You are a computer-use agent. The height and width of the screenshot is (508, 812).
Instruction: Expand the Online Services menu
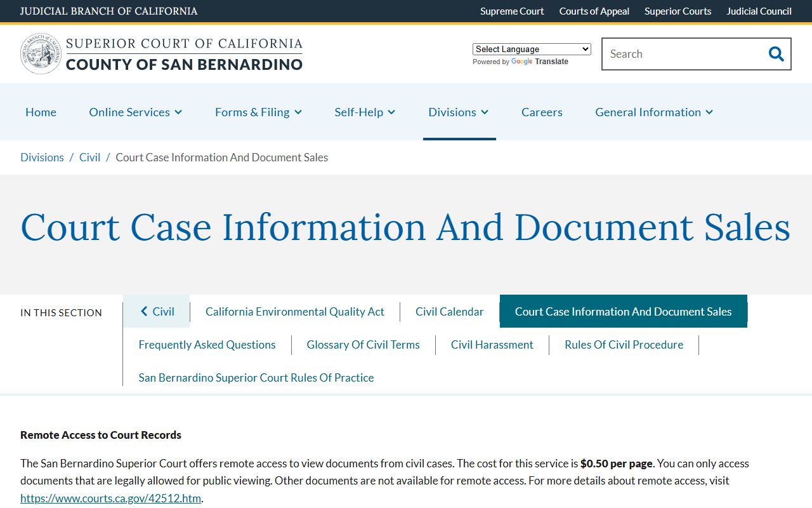click(136, 112)
